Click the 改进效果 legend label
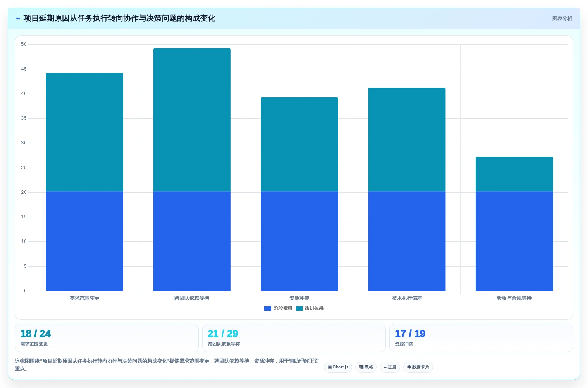This screenshot has height=388, width=588. pos(314,309)
